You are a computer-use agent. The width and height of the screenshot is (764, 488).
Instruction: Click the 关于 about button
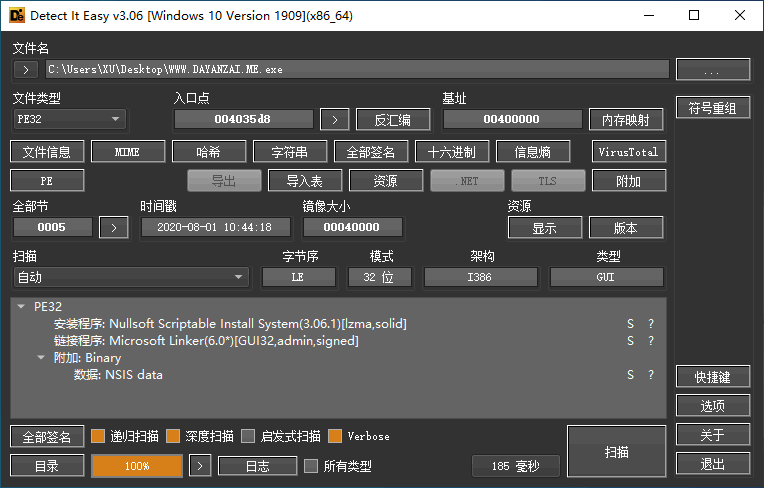click(x=713, y=434)
